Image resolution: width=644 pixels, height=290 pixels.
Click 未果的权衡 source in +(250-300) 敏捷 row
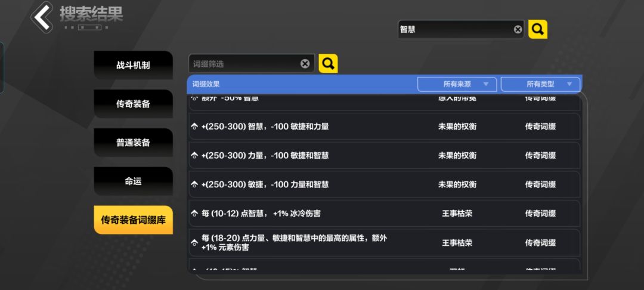pos(457,184)
